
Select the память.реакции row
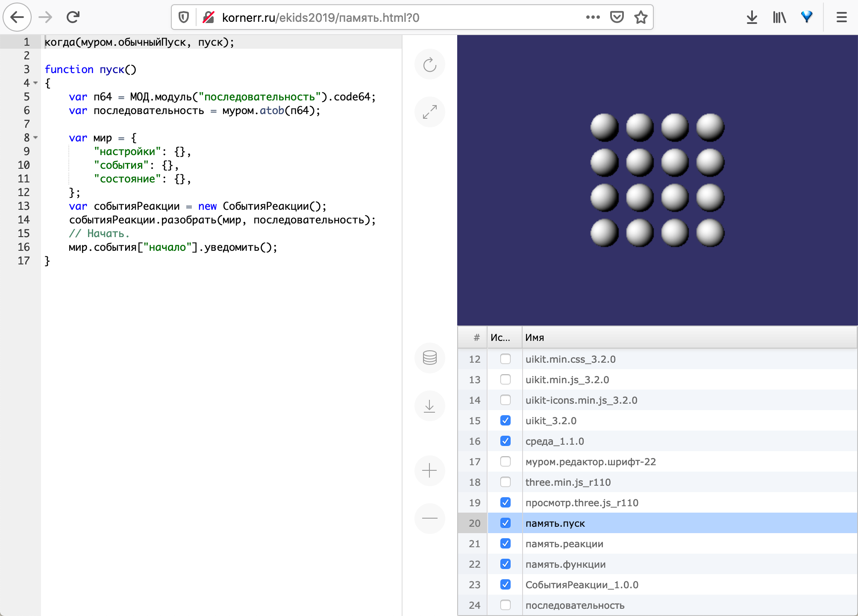tap(564, 544)
